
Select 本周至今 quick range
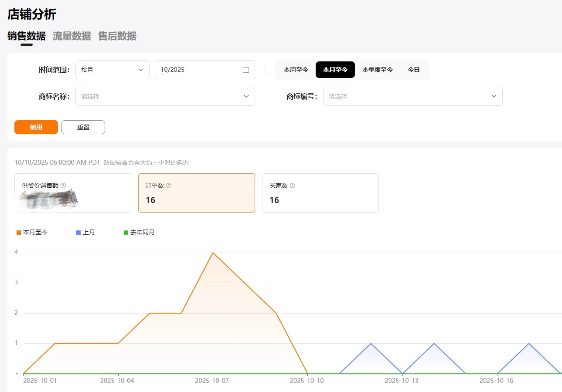(296, 70)
